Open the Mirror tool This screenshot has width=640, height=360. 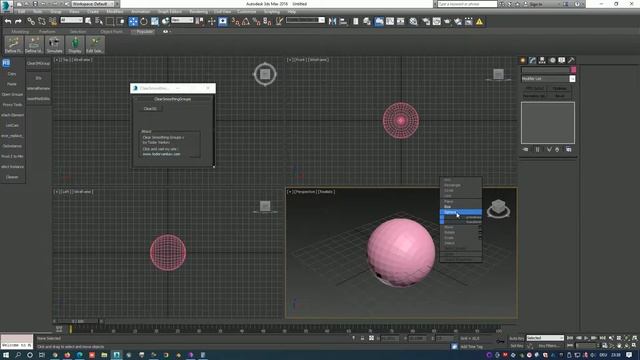332,21
